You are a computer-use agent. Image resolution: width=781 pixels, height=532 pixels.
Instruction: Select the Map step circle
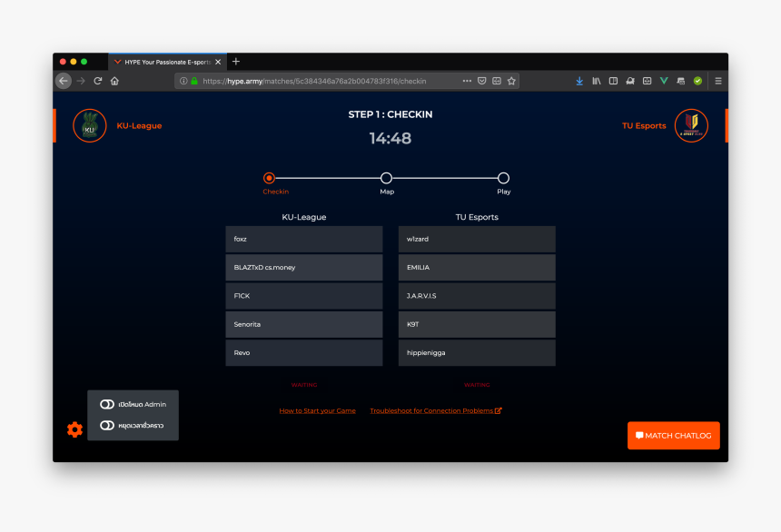pyautogui.click(x=386, y=178)
